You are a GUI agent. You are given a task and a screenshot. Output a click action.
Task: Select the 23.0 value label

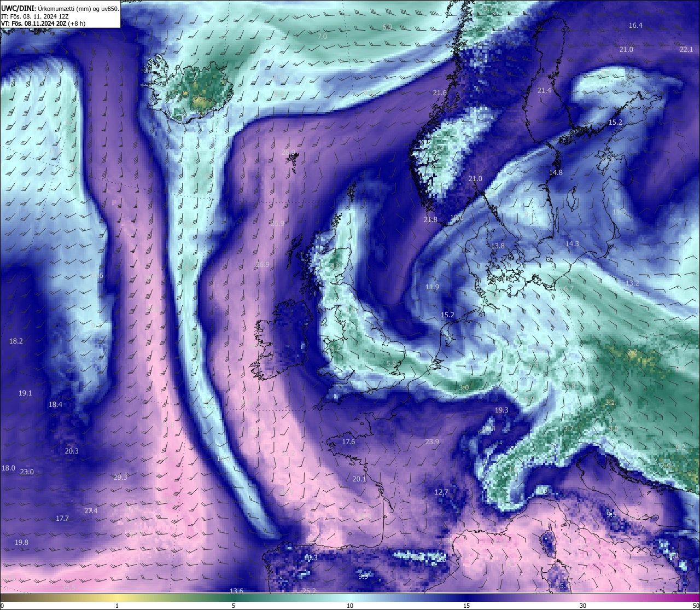27,472
